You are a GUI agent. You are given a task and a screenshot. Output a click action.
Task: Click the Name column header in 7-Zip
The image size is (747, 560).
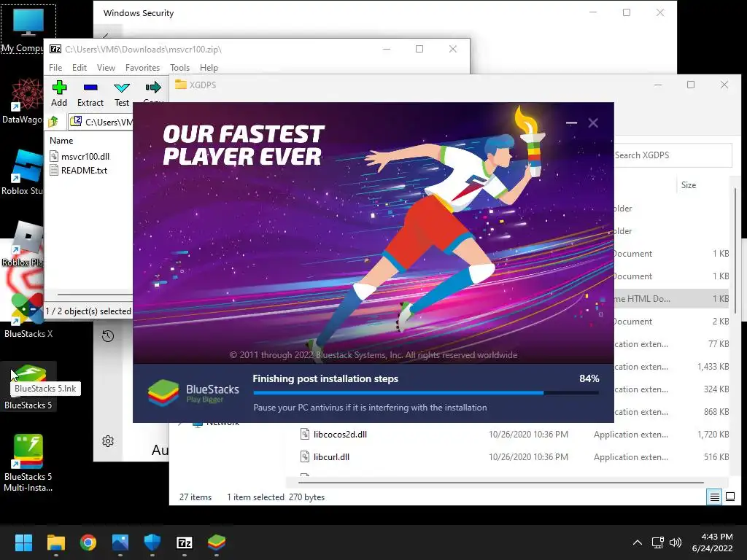click(x=61, y=141)
